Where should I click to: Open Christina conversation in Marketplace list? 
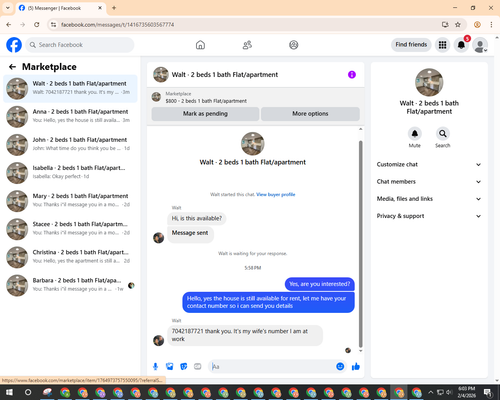coord(70,257)
